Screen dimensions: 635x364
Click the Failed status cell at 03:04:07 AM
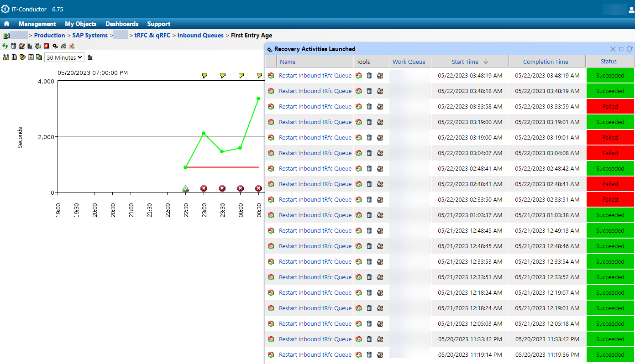point(610,153)
